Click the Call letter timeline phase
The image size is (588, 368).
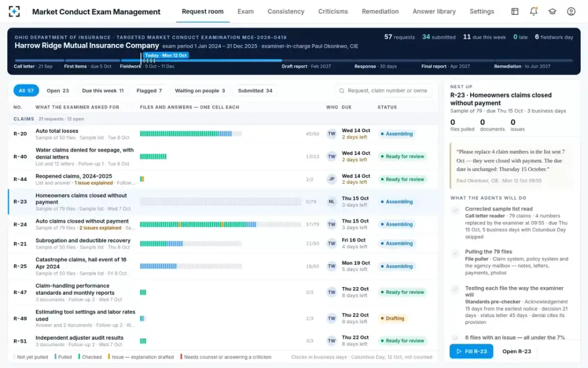tap(33, 66)
